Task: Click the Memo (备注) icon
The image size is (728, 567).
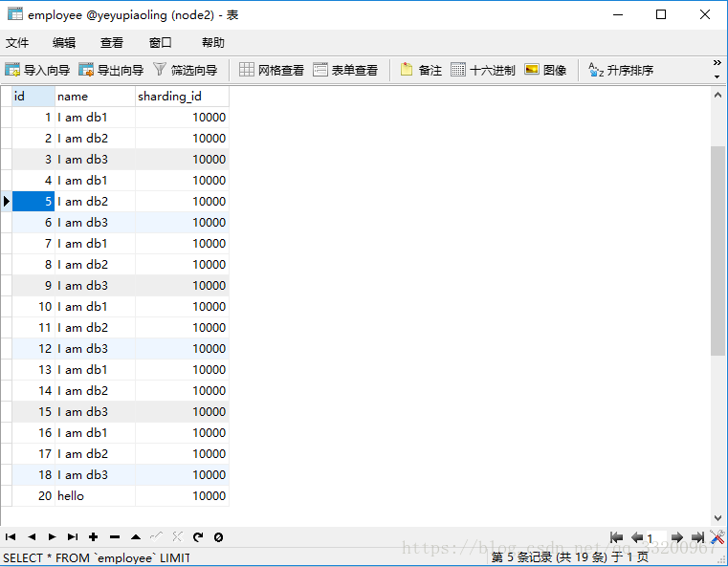Action: tap(421, 70)
